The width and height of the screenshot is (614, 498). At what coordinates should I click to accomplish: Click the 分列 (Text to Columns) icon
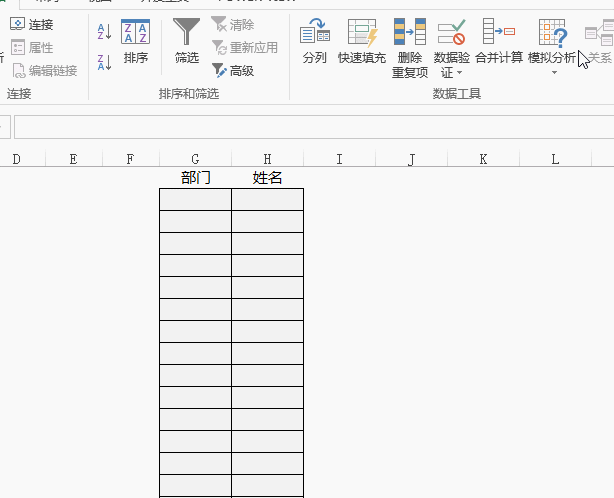[x=315, y=42]
